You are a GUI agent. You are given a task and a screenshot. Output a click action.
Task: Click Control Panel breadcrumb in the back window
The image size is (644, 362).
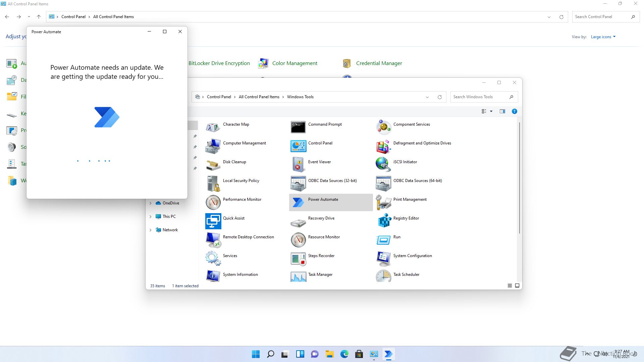[73, 17]
